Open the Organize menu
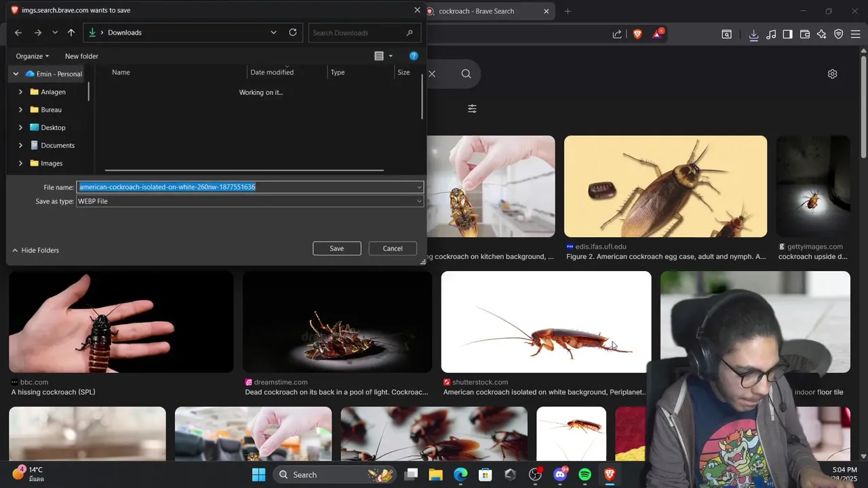Screen dimensions: 868x488 (x=33, y=56)
